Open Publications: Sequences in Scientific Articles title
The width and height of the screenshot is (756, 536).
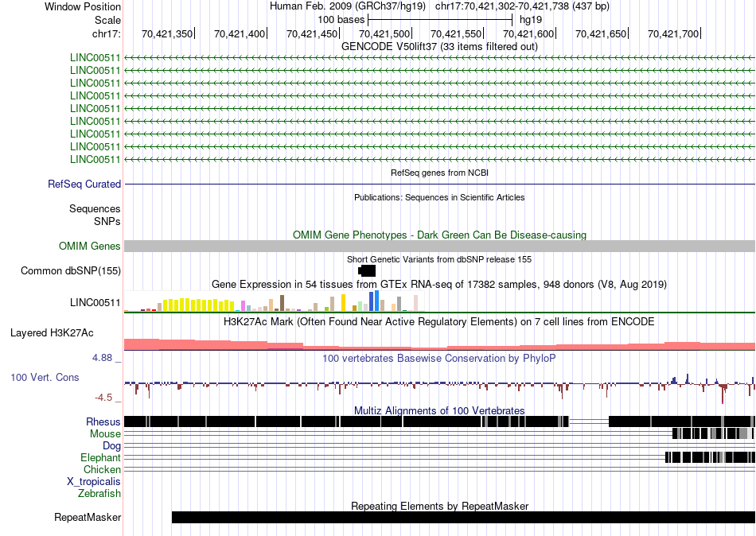click(x=439, y=197)
